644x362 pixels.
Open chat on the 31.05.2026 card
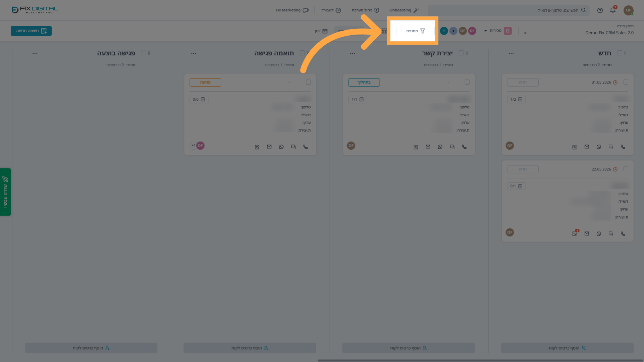pos(611,147)
